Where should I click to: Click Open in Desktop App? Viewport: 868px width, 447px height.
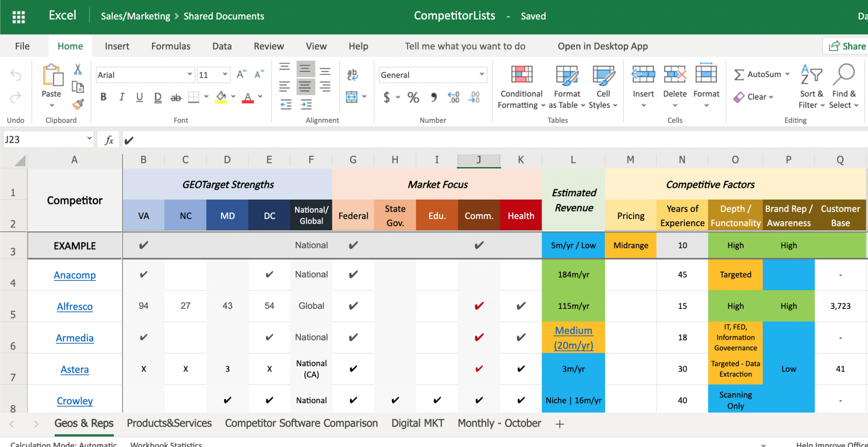(x=603, y=46)
